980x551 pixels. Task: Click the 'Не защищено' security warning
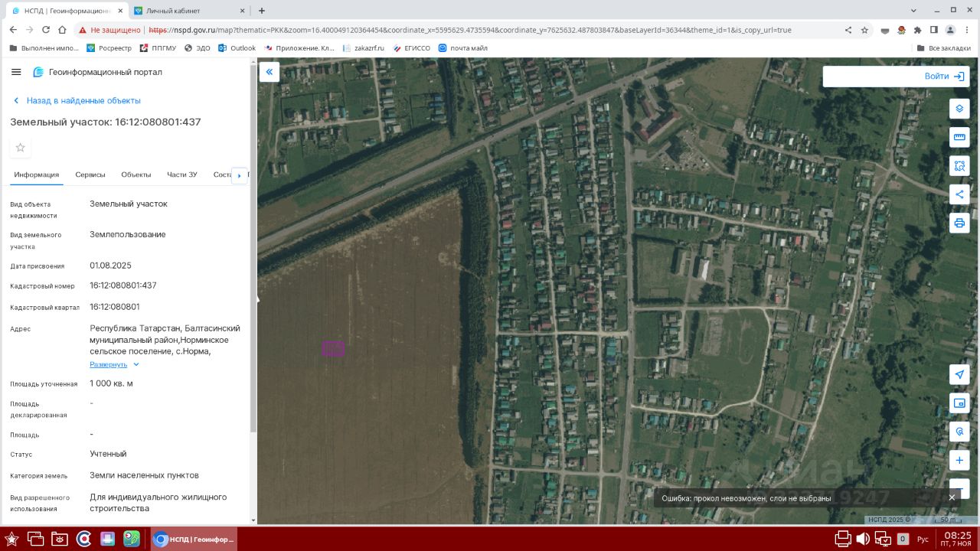coord(109,30)
